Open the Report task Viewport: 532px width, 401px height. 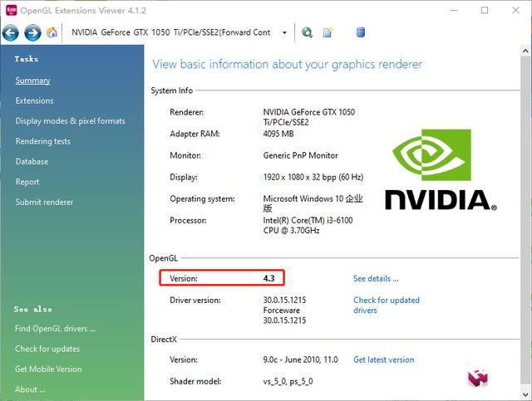[x=27, y=182]
